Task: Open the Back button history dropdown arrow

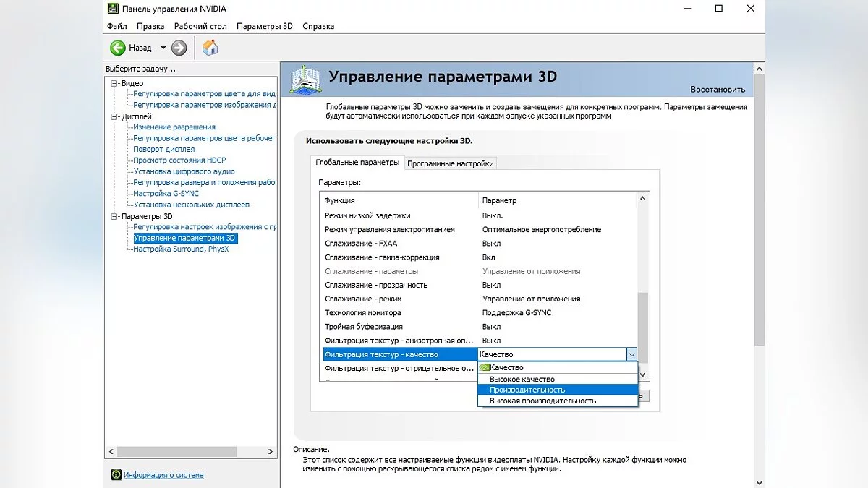Action: pyautogui.click(x=163, y=48)
